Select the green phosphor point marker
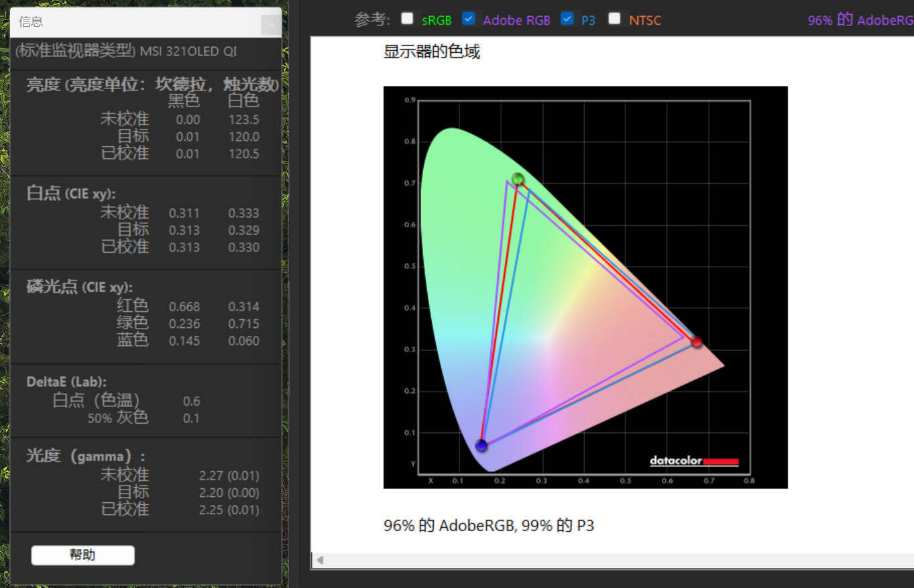Image resolution: width=914 pixels, height=588 pixels. coord(518,180)
